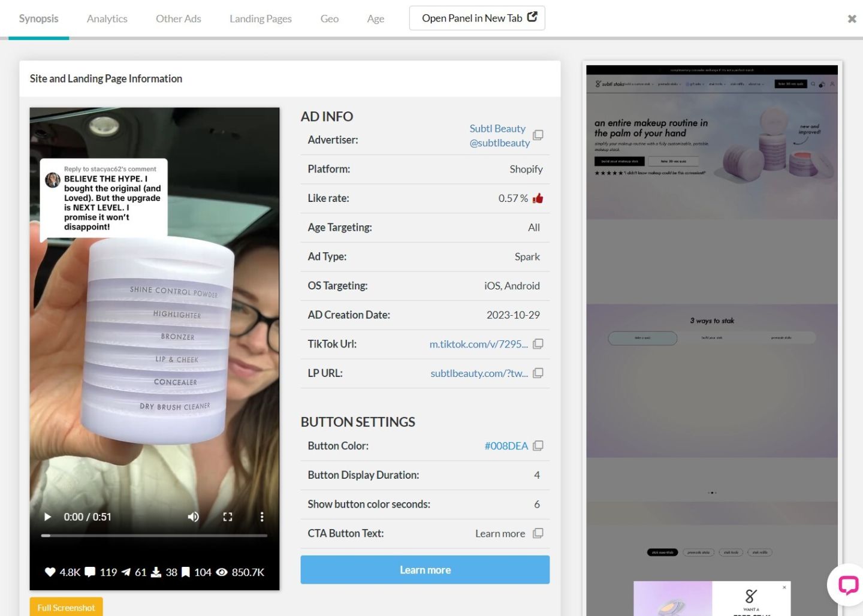Mute the video volume
The height and width of the screenshot is (616, 863).
pyautogui.click(x=193, y=517)
